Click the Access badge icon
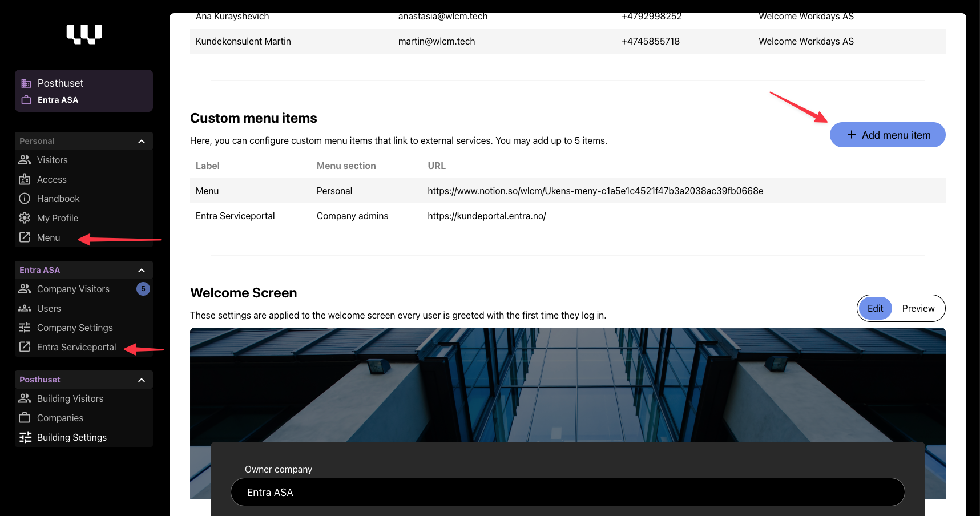Image resolution: width=980 pixels, height=516 pixels. click(25, 179)
